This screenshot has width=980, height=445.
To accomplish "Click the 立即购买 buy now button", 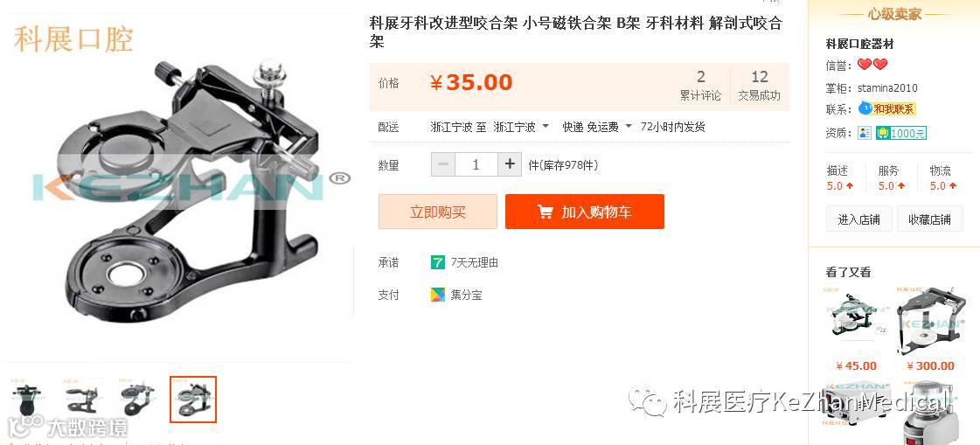I will (x=437, y=212).
